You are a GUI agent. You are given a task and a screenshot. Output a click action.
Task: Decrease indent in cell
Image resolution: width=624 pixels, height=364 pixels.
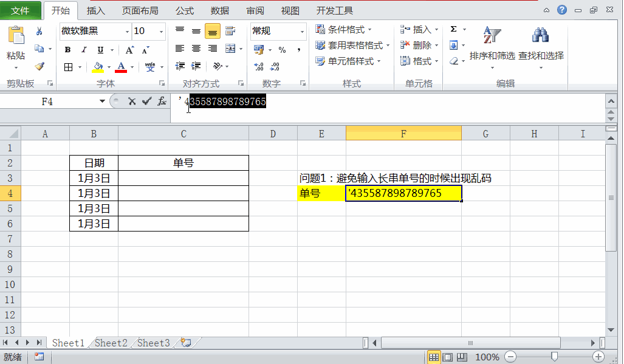point(180,66)
